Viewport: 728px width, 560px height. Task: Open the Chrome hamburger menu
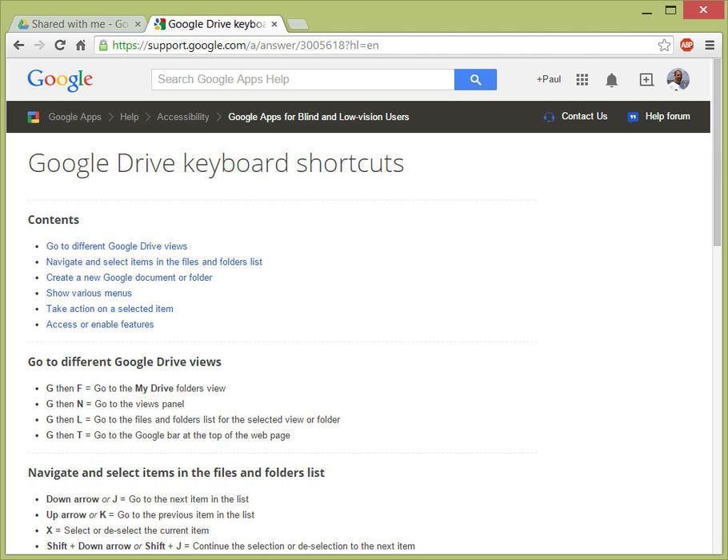[709, 45]
